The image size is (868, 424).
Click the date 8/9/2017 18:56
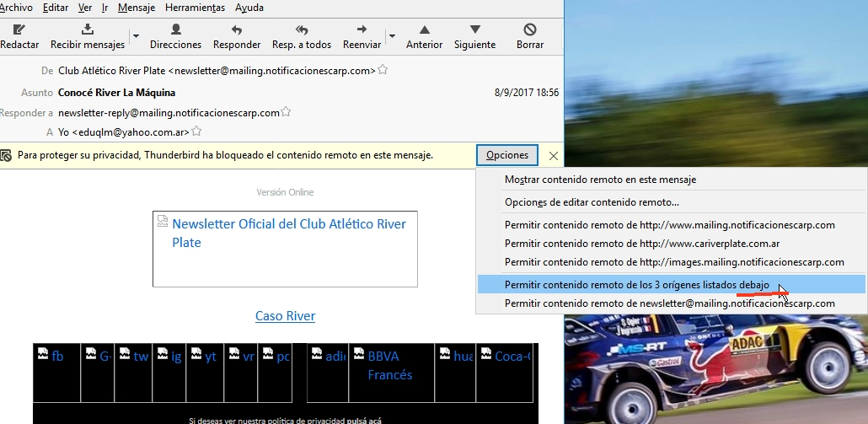click(527, 93)
